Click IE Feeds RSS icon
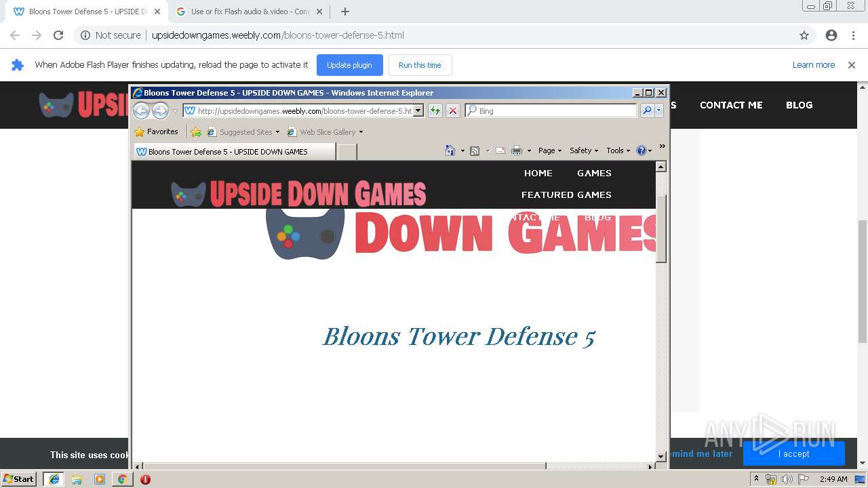This screenshot has width=868, height=488. pyautogui.click(x=475, y=150)
